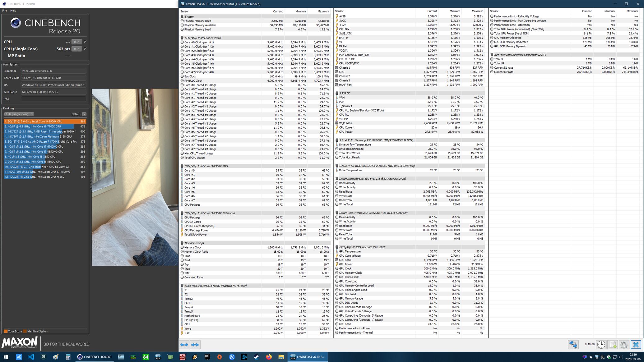Click the Sensor column header in first panel
Image resolution: width=644 pixels, height=362 pixels.
[220, 11]
